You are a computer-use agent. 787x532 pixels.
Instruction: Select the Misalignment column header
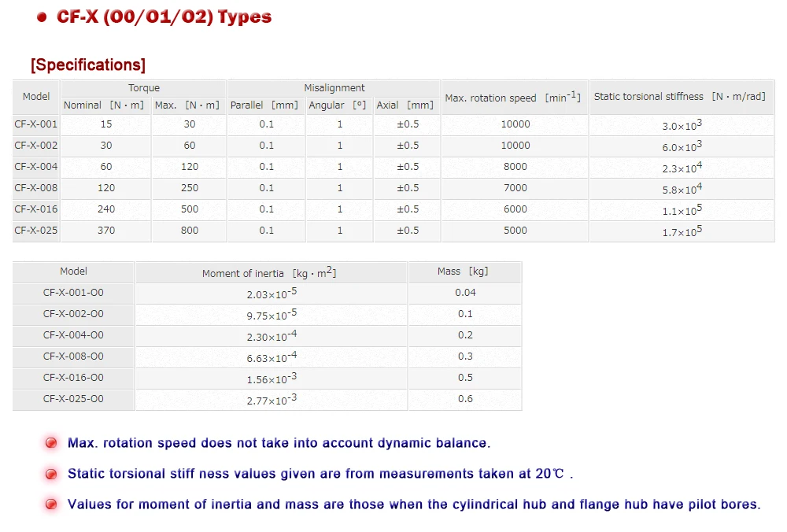(x=334, y=88)
